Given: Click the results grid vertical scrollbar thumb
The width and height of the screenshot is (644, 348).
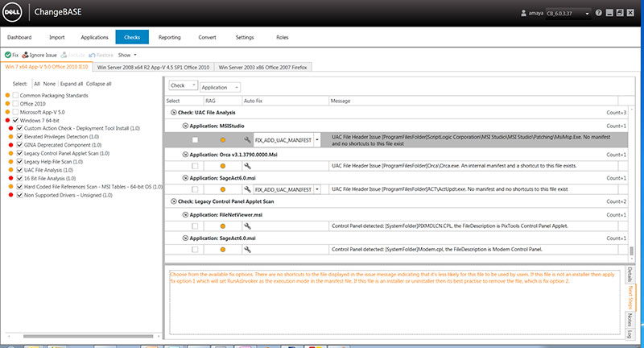Looking at the screenshot, I should coord(631,251).
